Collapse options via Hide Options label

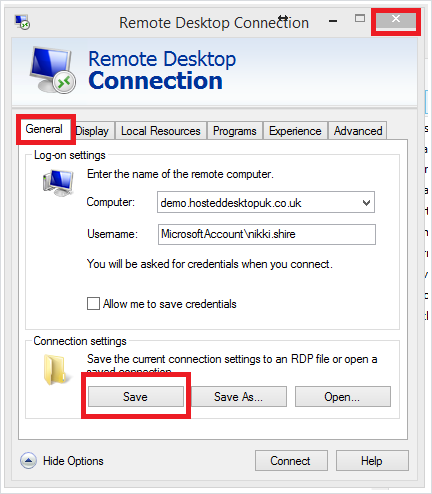(x=73, y=461)
